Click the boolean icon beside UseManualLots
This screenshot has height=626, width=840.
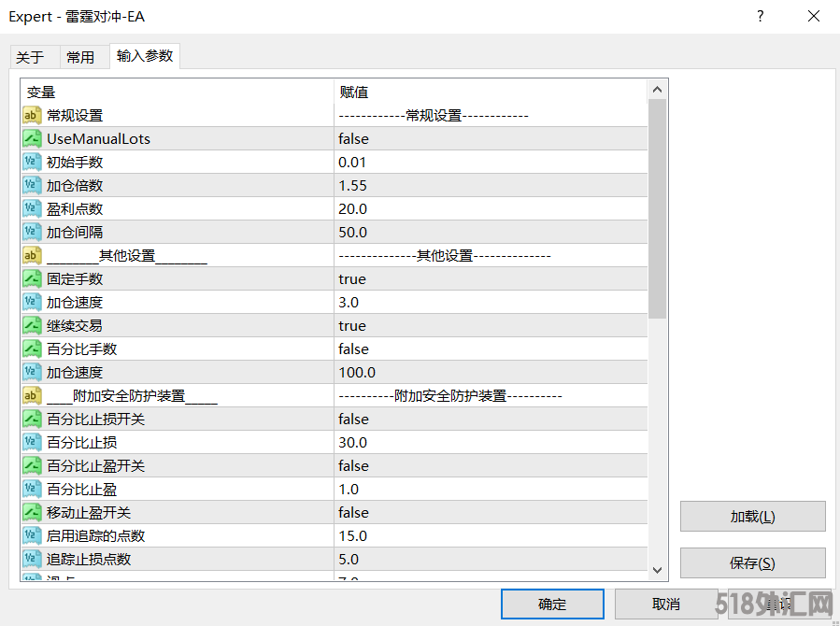point(32,138)
